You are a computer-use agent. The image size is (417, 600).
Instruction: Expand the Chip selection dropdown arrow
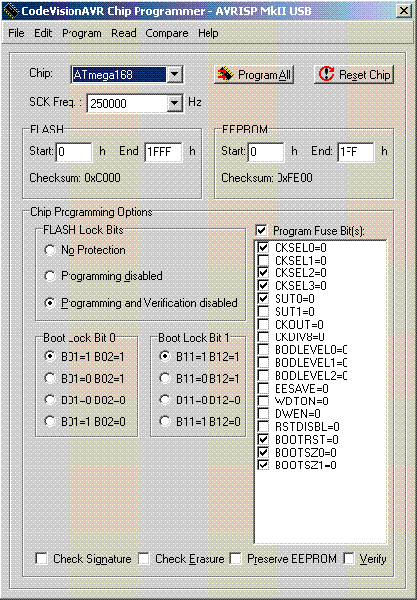tap(174, 74)
